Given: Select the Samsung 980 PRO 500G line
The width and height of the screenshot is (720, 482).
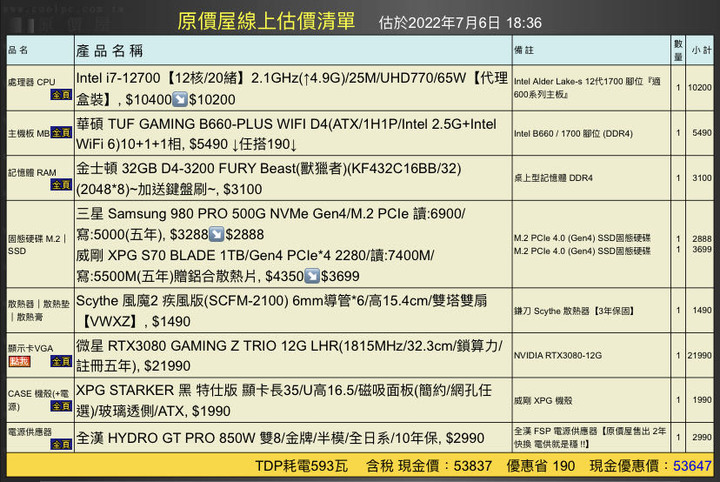Looking at the screenshot, I should click(x=270, y=224).
